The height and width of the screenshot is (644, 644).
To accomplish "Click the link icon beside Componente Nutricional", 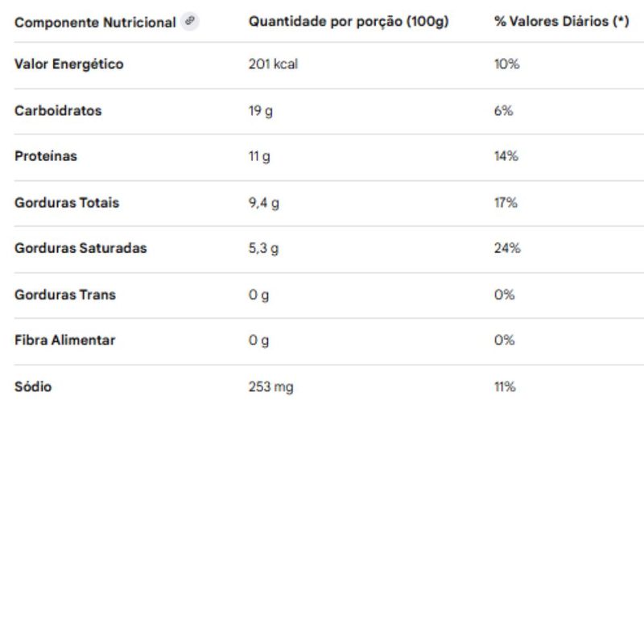I will click(189, 22).
